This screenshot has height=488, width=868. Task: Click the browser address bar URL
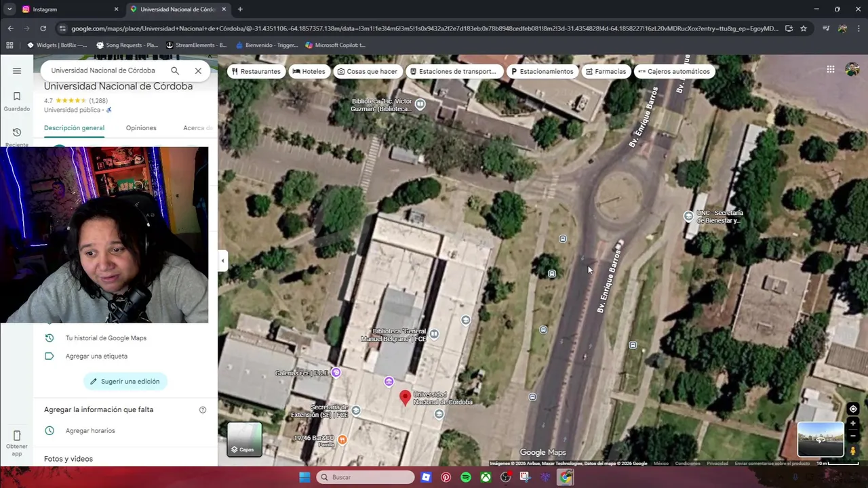[x=425, y=28]
